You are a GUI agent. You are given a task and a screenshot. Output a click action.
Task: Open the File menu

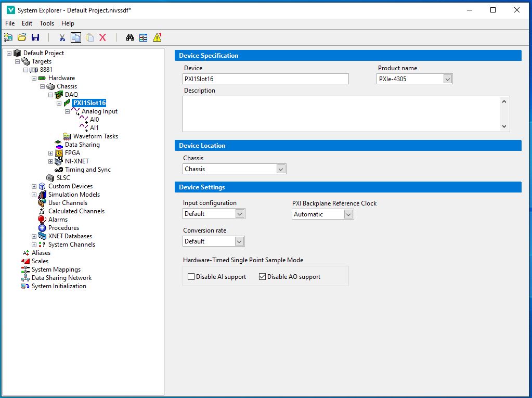point(10,23)
